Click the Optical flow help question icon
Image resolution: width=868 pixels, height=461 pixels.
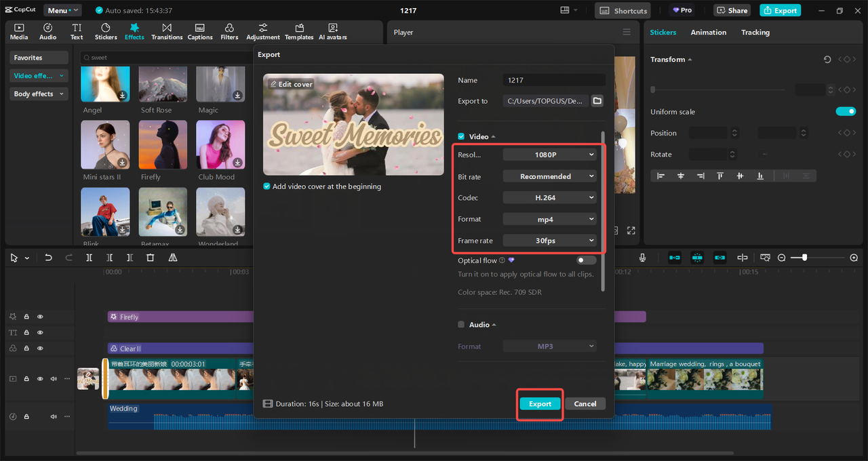pos(502,260)
